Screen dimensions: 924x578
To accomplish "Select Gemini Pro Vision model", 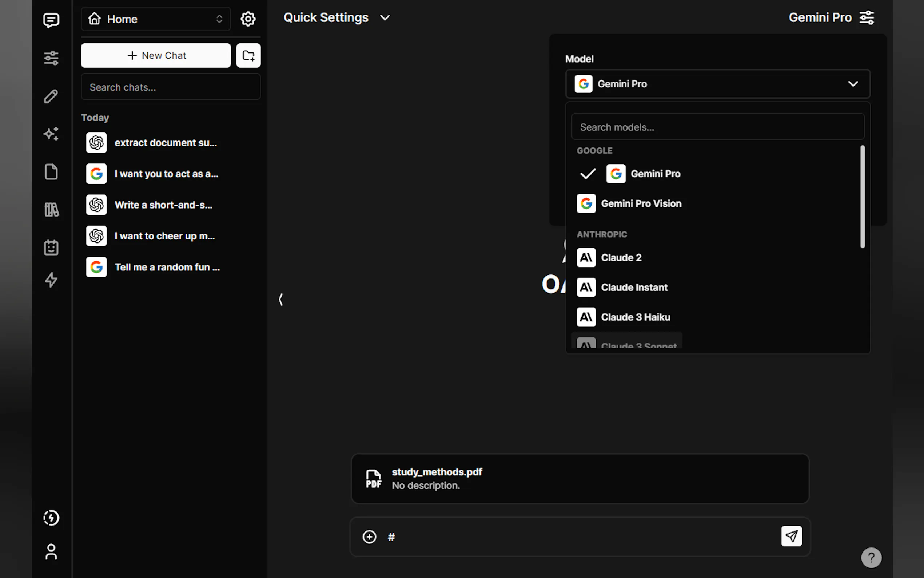I will 641,203.
